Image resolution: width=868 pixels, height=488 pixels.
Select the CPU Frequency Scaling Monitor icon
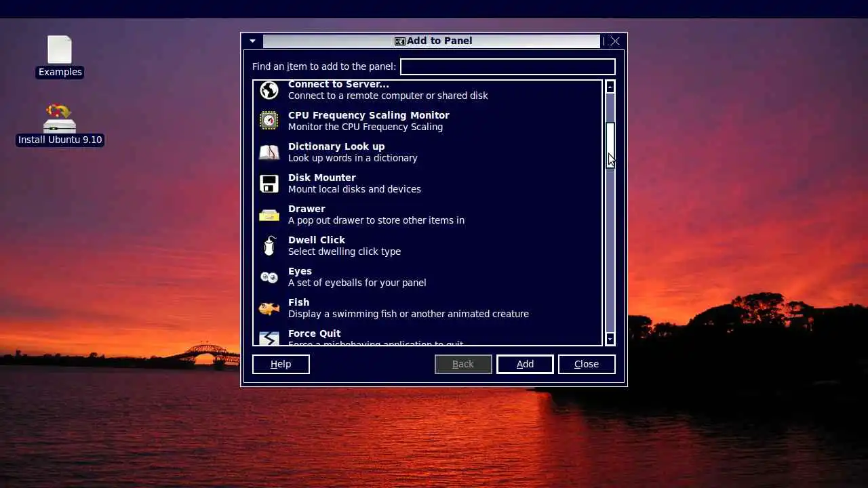point(269,121)
